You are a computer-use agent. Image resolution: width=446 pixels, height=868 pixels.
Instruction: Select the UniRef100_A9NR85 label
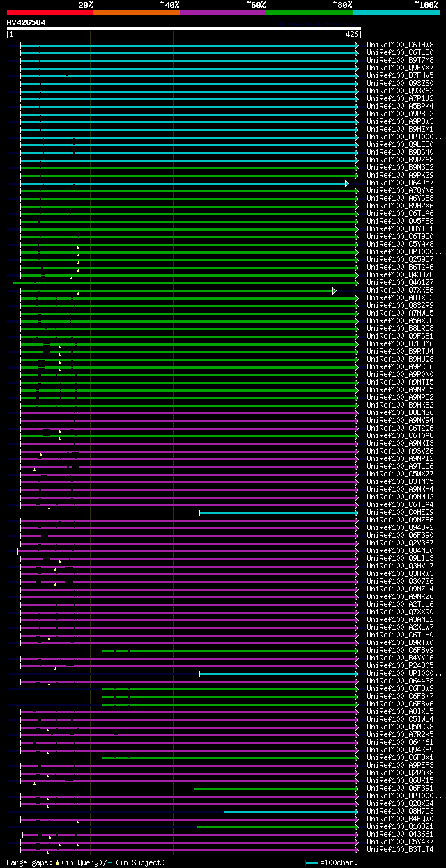click(400, 390)
